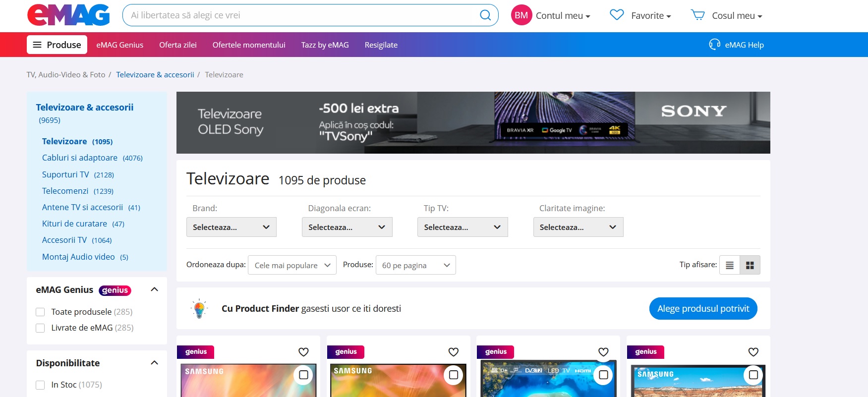The width and height of the screenshot is (868, 397).
Task: Click the Favorite heart icon in header
Action: click(x=617, y=15)
